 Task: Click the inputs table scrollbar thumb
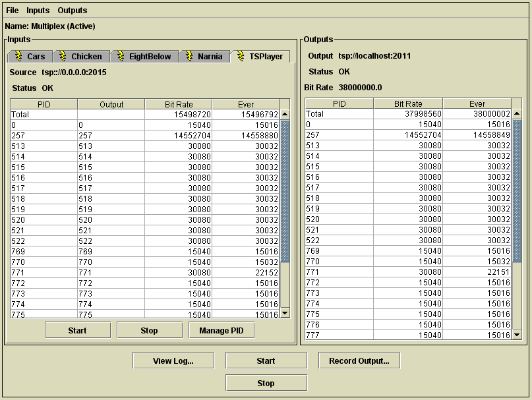tap(285, 191)
